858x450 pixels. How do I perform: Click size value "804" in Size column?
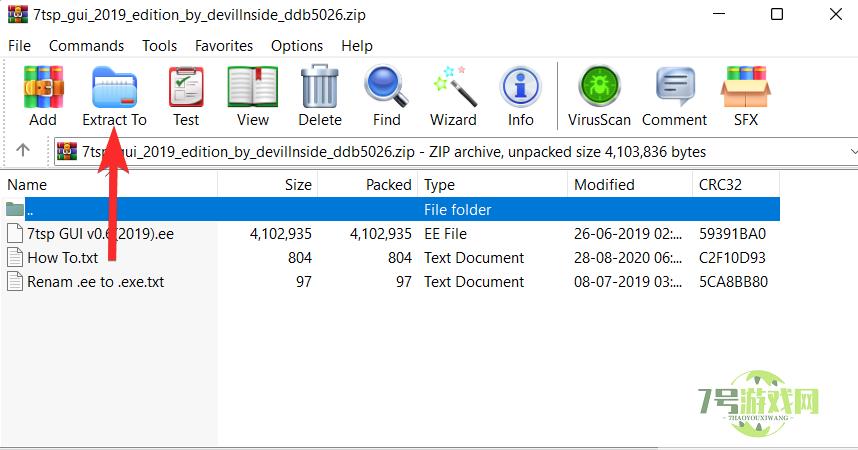point(300,258)
